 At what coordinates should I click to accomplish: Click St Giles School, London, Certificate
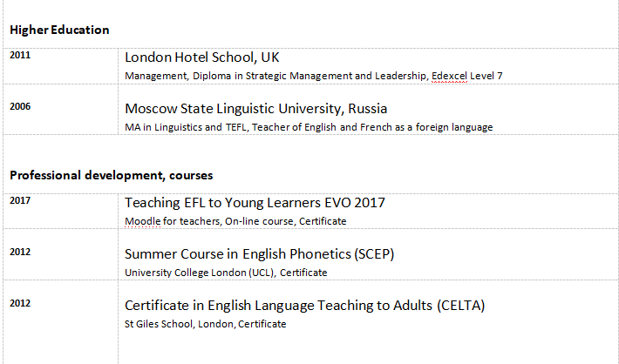[x=205, y=324]
